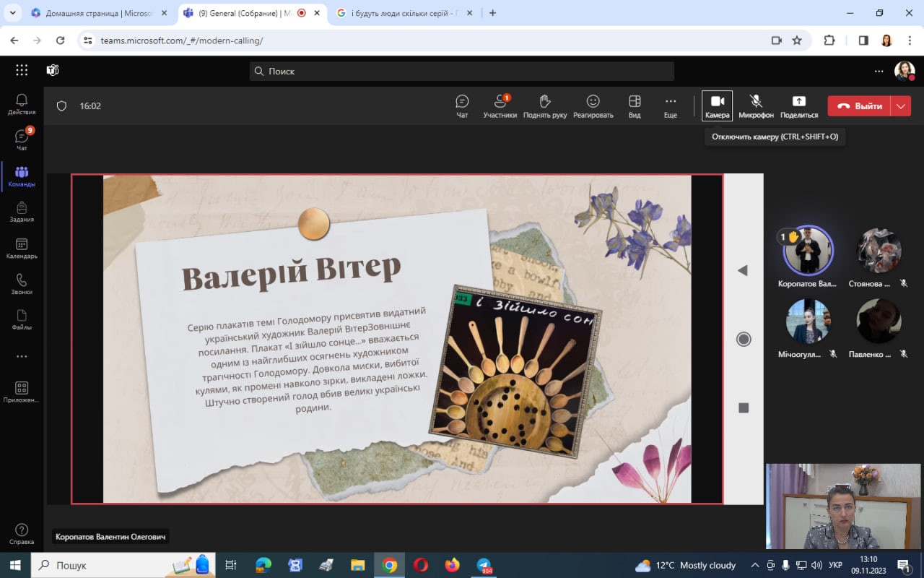Switch to the Google search results tab
This screenshot has width=924, height=578.
pos(401,13)
